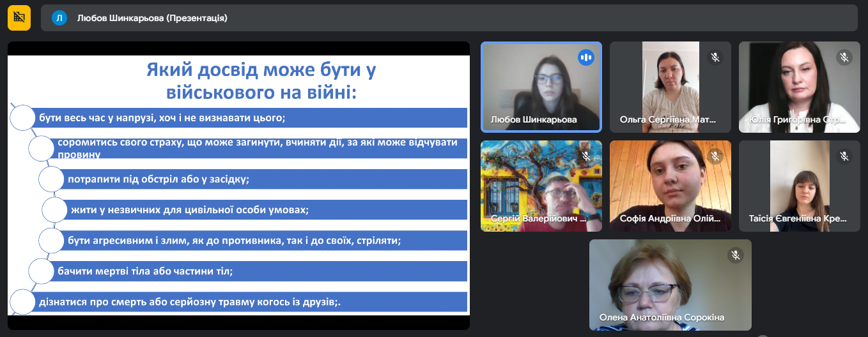
Task: Click the 'Таісія Євгенівна' name label
Action: [798, 218]
